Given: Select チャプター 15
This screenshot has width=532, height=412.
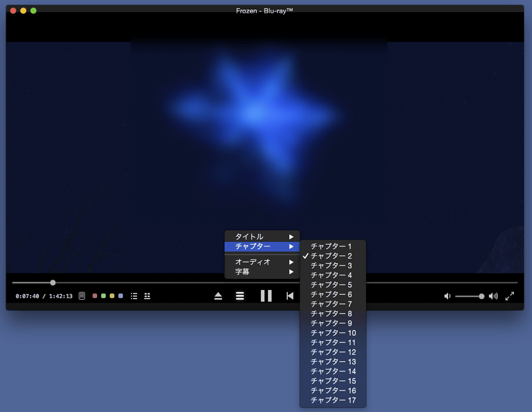Looking at the screenshot, I should (333, 381).
